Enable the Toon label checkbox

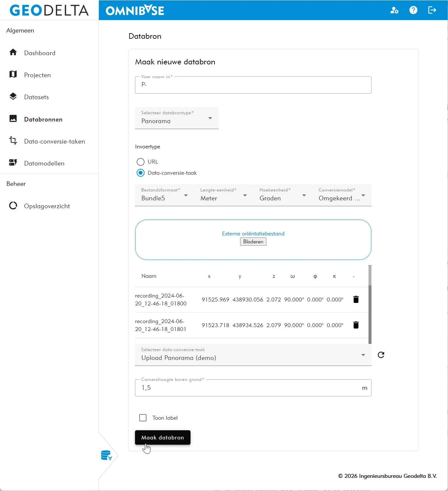tap(143, 418)
